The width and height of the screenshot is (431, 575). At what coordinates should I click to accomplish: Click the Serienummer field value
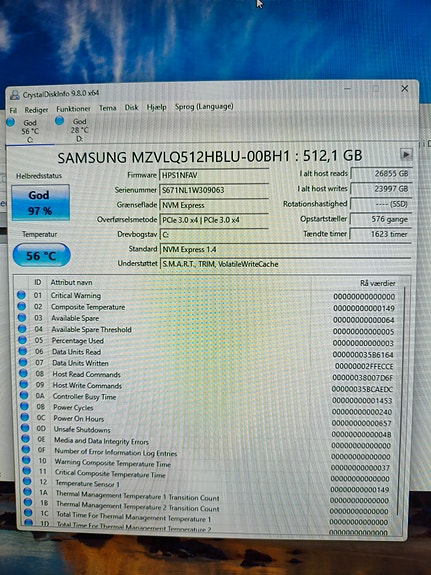coord(214,190)
